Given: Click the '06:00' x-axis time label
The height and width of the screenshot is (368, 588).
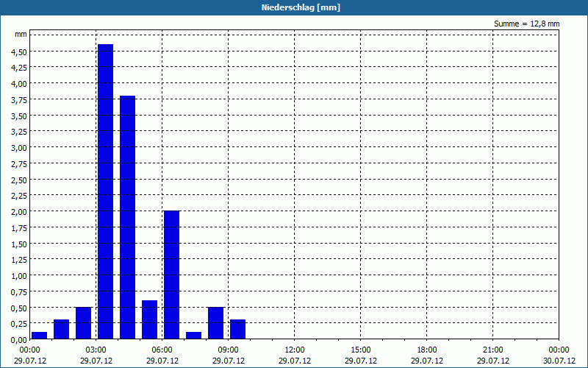Looking at the screenshot, I should 162,350.
